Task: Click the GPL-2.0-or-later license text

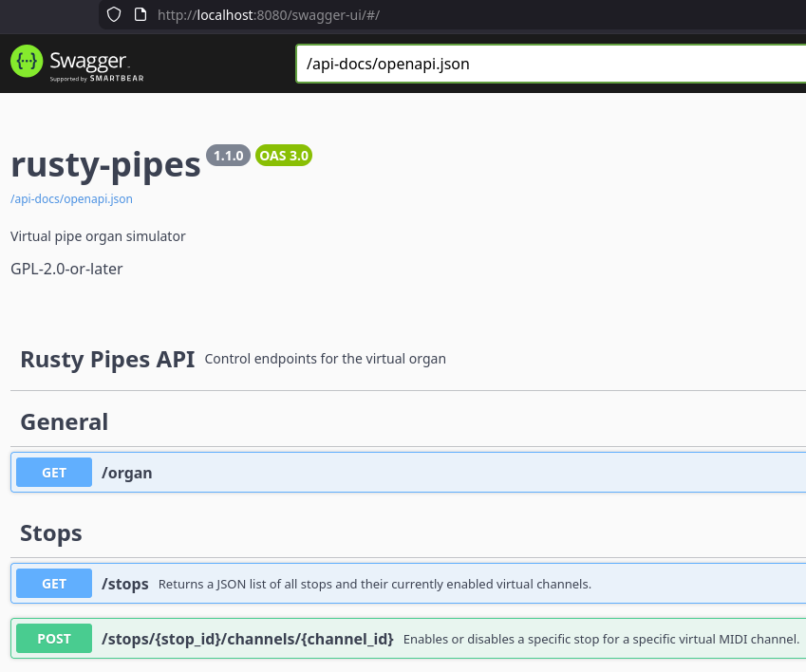Action: tap(66, 269)
